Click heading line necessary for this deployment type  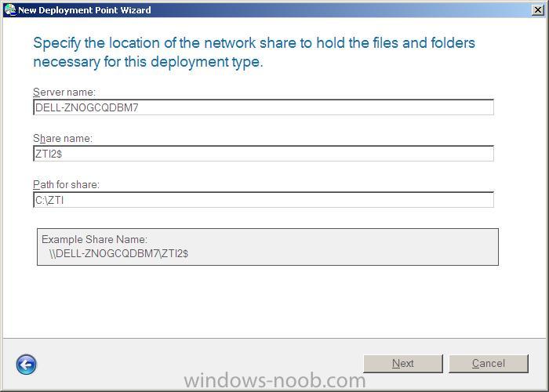click(148, 62)
